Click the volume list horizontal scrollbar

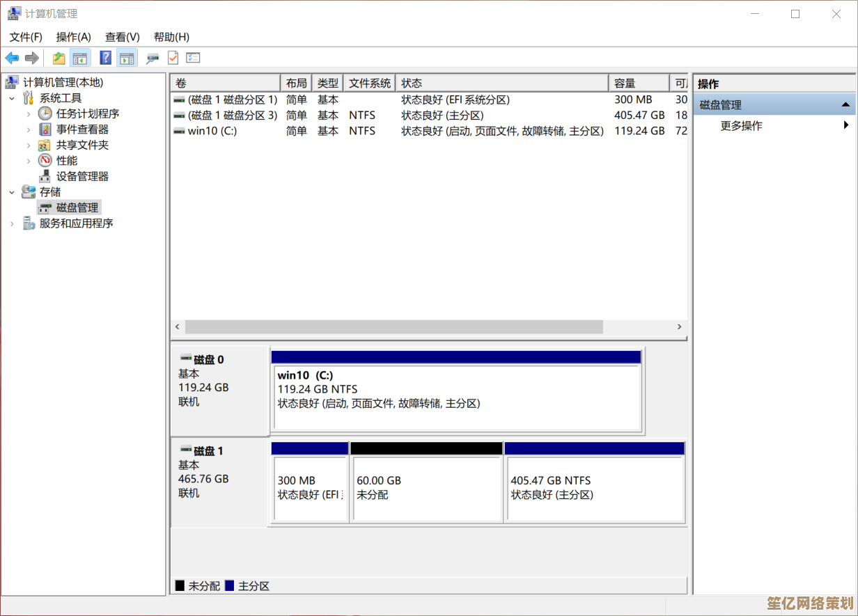pyautogui.click(x=393, y=327)
